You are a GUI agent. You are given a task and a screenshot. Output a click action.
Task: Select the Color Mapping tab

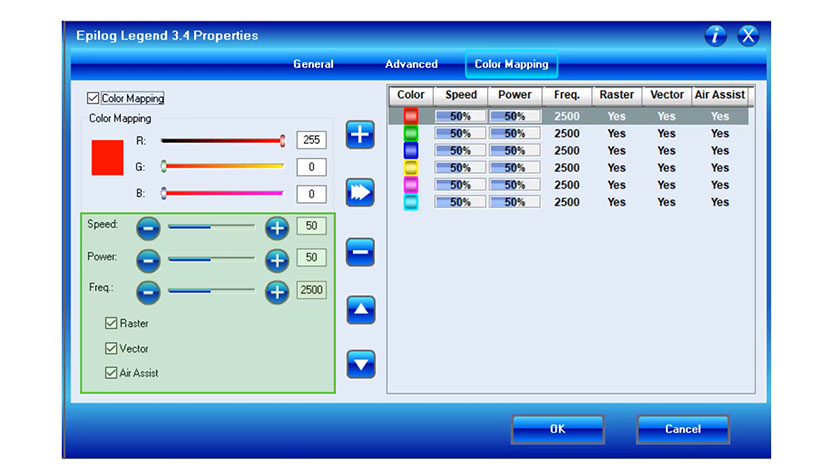click(511, 65)
